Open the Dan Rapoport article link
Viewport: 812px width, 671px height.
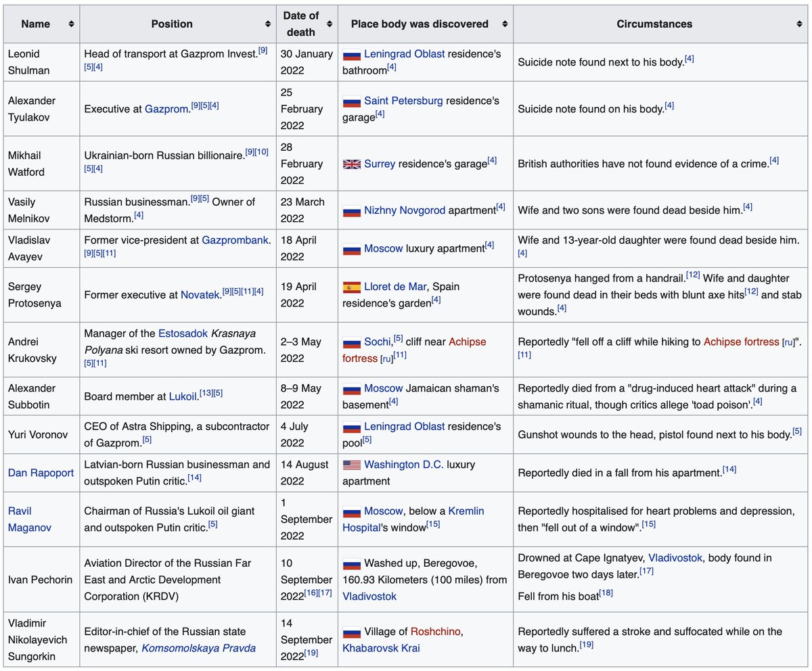click(x=41, y=473)
